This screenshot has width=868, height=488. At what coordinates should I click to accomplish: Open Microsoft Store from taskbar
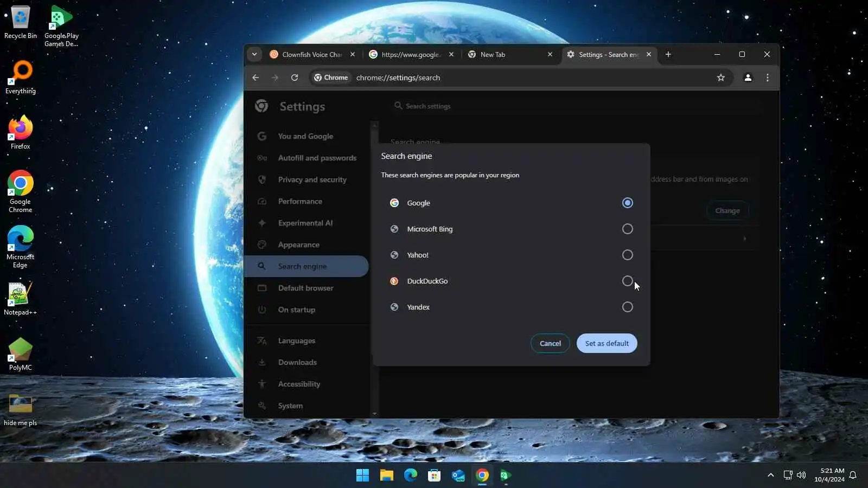[434, 476]
